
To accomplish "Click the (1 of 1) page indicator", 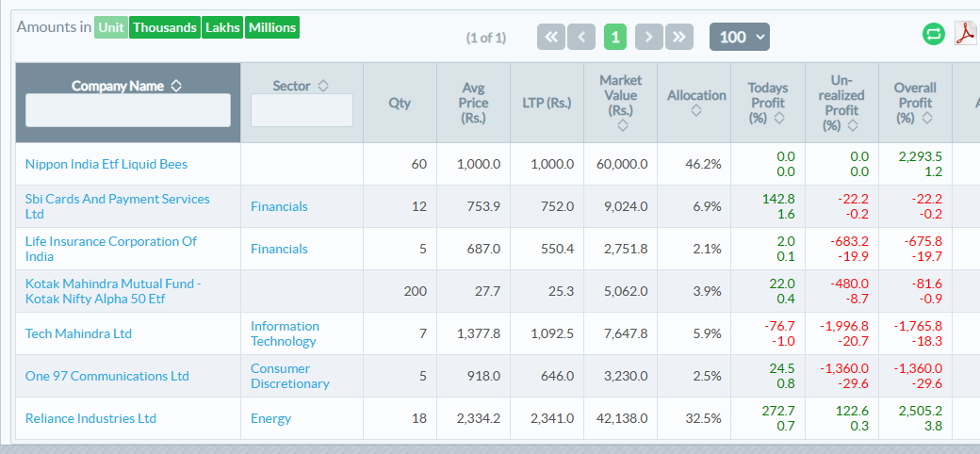I will [x=486, y=38].
